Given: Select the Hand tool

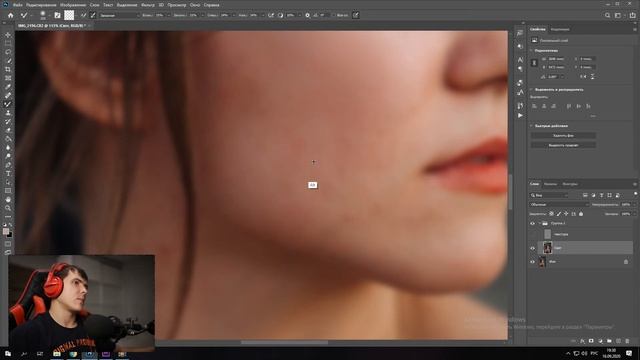Looking at the screenshot, I should [8, 199].
